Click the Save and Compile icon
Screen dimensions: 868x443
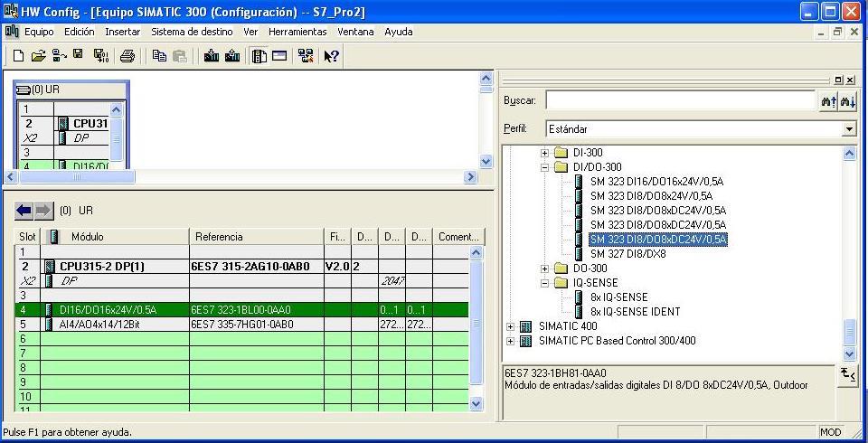100,56
